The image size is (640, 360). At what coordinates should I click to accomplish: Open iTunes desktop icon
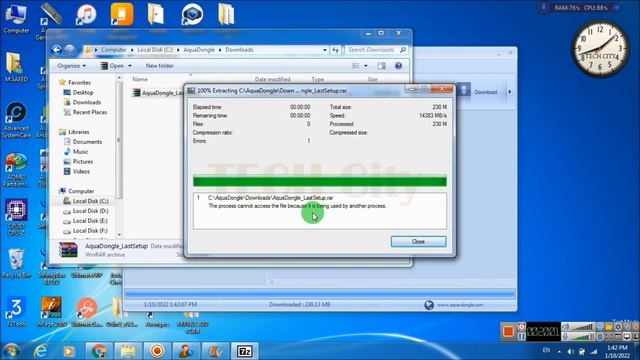(87, 15)
